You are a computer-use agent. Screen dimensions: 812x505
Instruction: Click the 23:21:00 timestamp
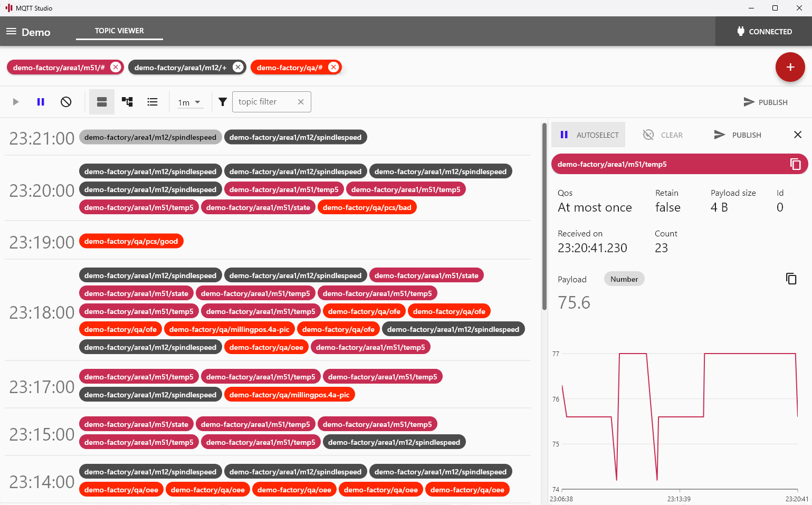[x=42, y=138]
